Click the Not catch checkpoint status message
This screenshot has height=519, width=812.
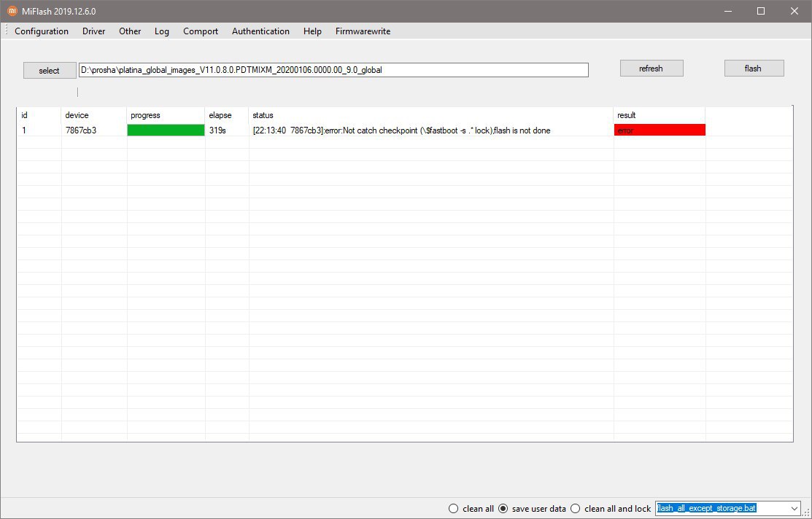pos(401,130)
